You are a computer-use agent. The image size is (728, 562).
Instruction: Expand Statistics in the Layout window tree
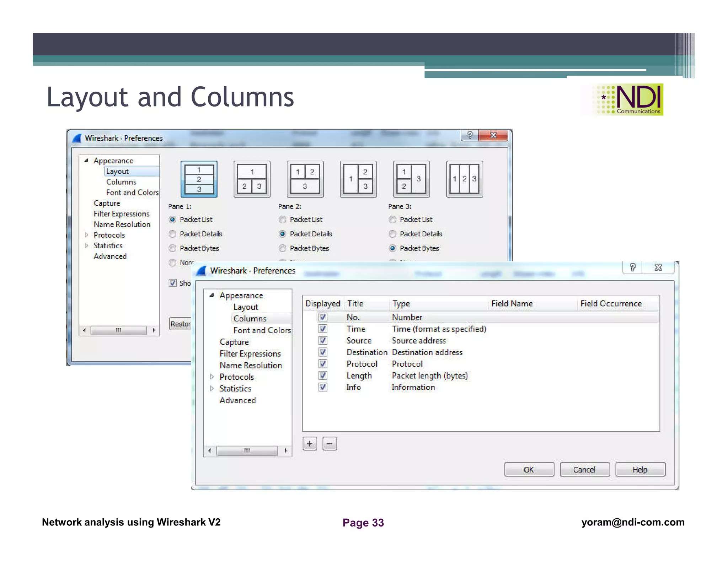tap(86, 245)
